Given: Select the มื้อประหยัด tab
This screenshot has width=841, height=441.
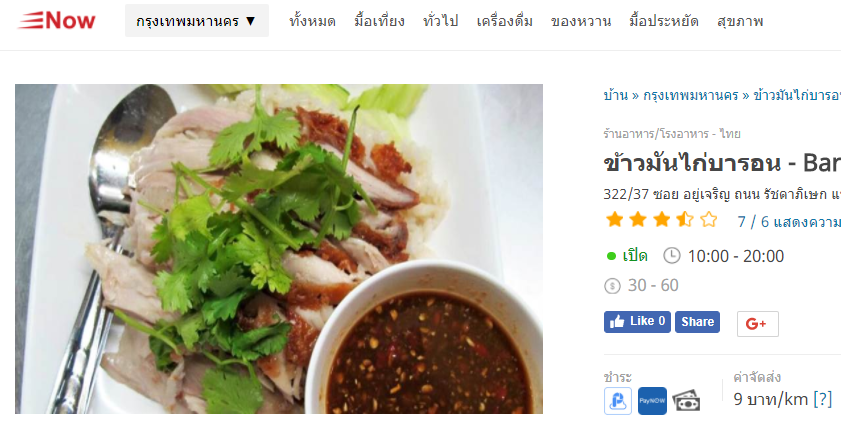Looking at the screenshot, I should [664, 21].
